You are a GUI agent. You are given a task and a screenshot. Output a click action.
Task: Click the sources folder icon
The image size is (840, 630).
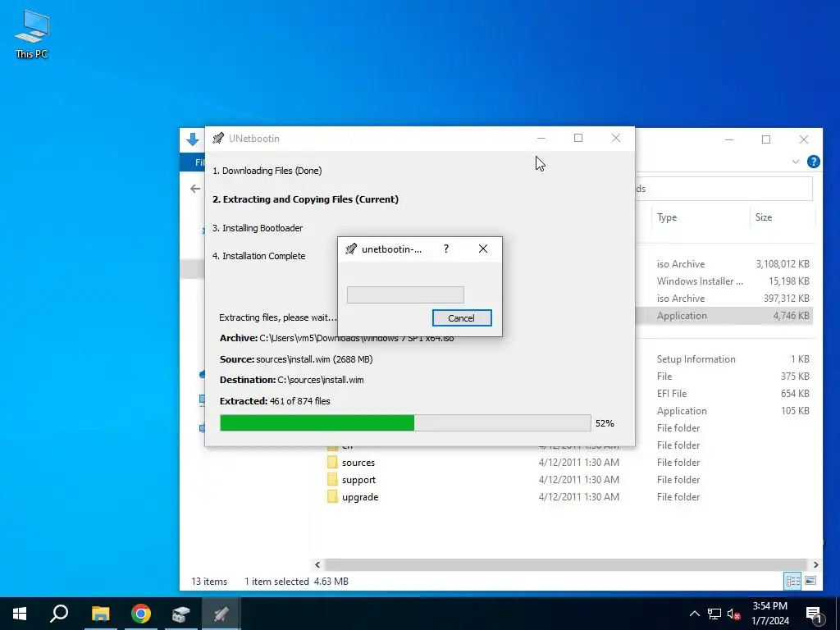pyautogui.click(x=332, y=463)
